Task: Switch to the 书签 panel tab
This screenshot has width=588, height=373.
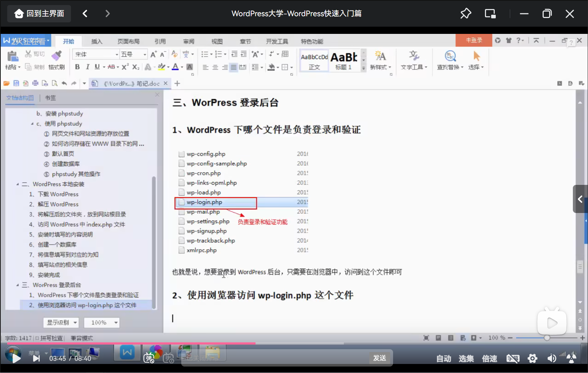Action: tap(50, 98)
